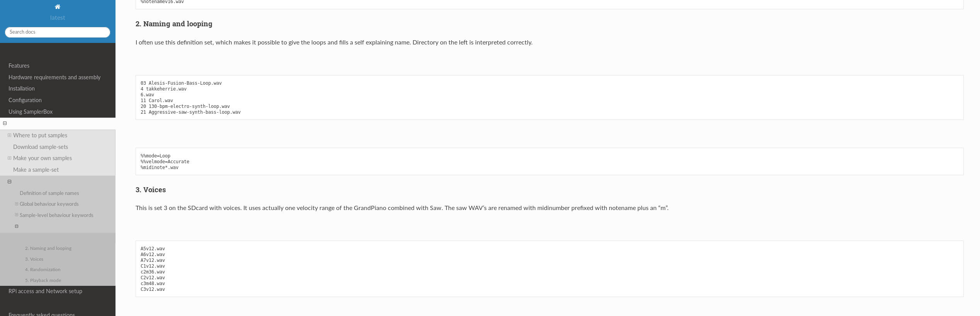980x316 pixels.
Task: Collapse the section above Definition of sample names
Action: coord(10,181)
